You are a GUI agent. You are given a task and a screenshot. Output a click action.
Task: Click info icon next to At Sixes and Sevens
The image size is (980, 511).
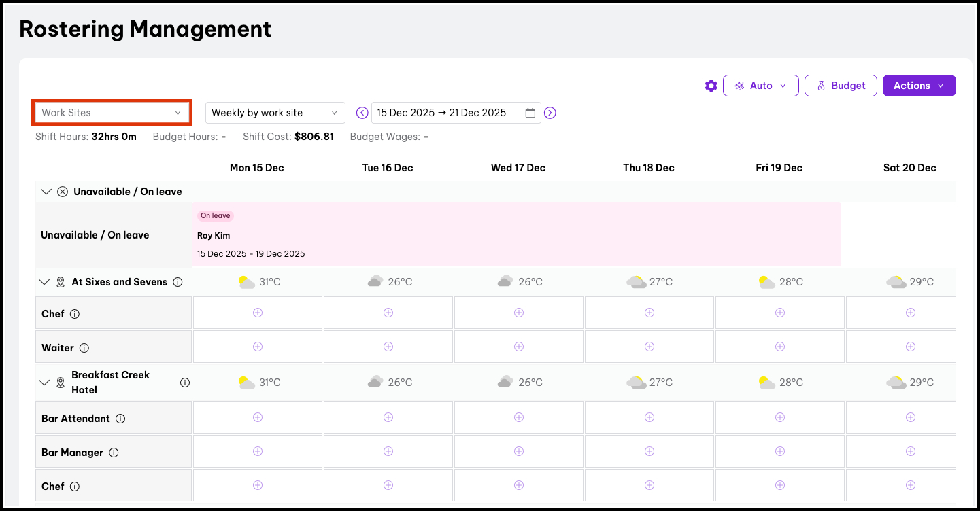[178, 282]
